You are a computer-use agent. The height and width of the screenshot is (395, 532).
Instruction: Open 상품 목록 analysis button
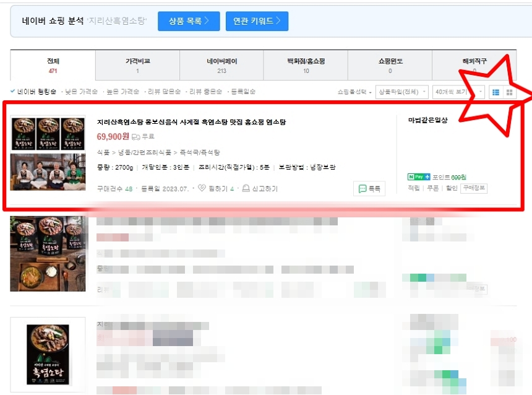(189, 21)
